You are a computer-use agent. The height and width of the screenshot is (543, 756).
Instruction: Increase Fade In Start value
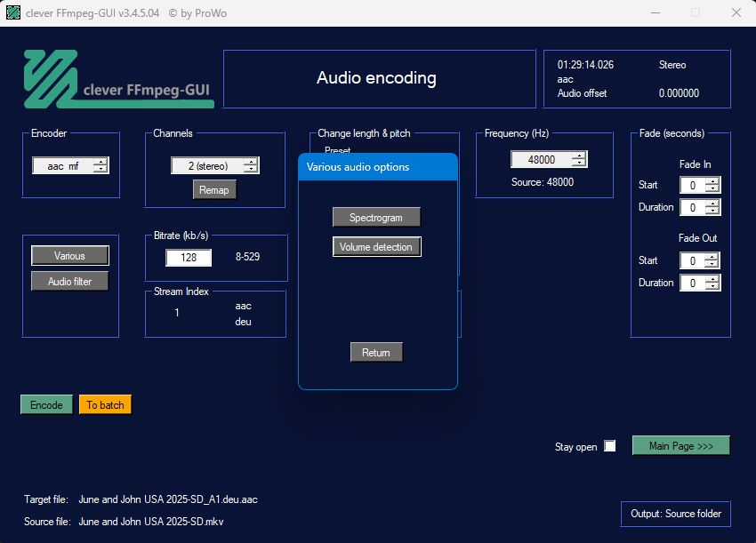(x=712, y=181)
